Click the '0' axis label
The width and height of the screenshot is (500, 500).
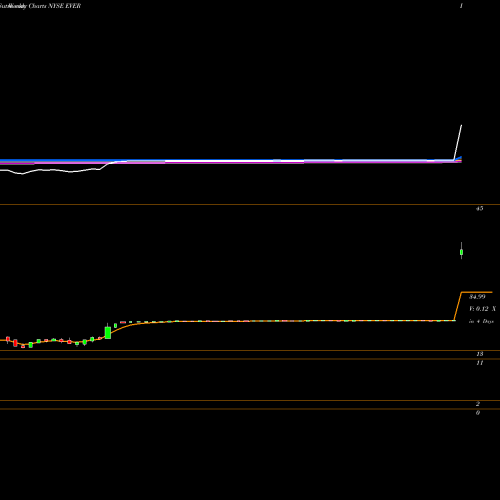478,413
